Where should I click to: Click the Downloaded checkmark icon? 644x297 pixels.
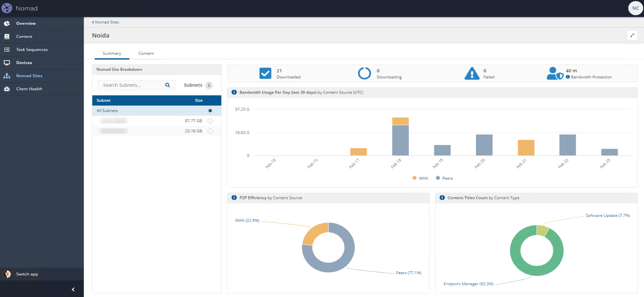tap(265, 73)
